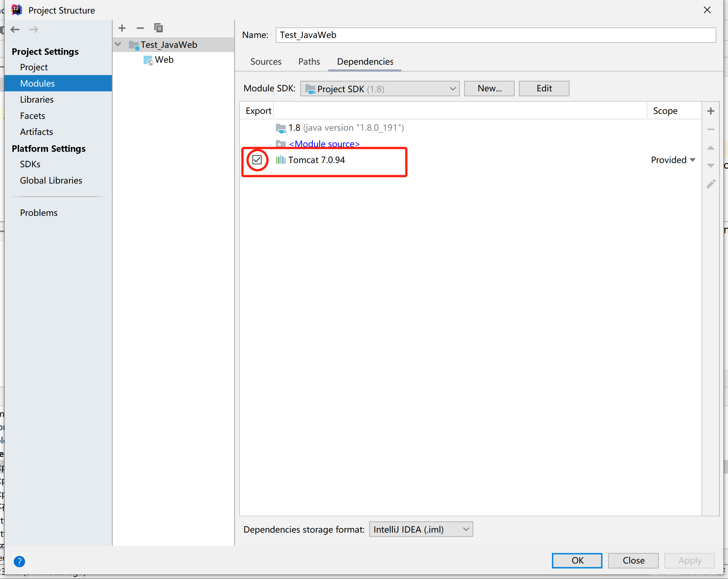
Task: Open Dependencies storage format dropdown
Action: pos(421,529)
